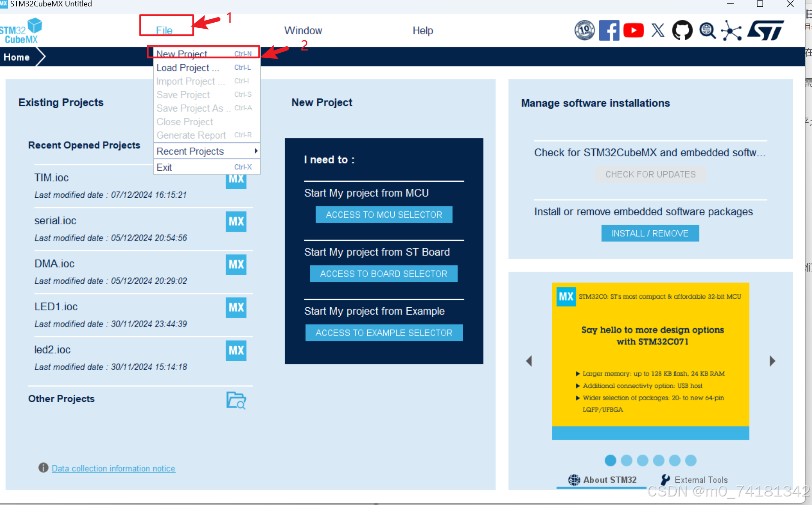Viewport: 812px width, 505px height.
Task: Click the date 30/11/2024 23:44:39
Action: [149, 324]
